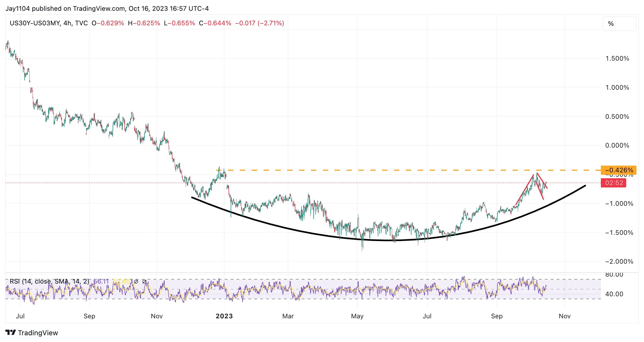
Task: Click the −1.500% price axis label
Action: click(x=619, y=233)
